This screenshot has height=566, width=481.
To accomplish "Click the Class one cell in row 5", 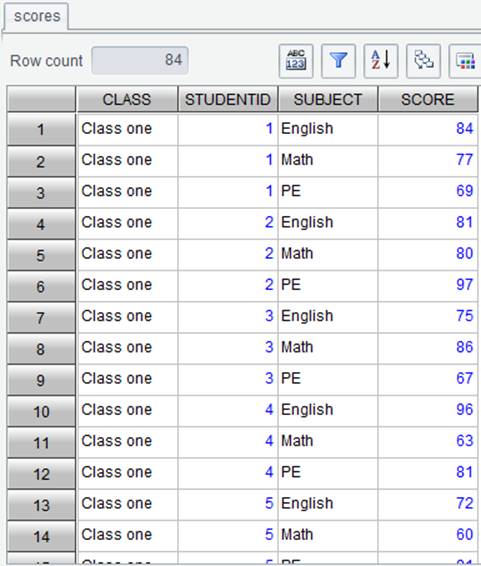I will (127, 254).
